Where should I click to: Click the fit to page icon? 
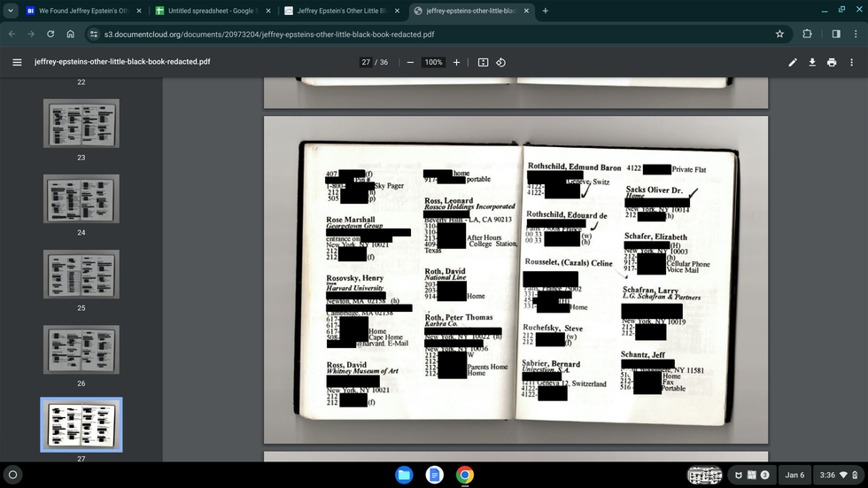484,63
